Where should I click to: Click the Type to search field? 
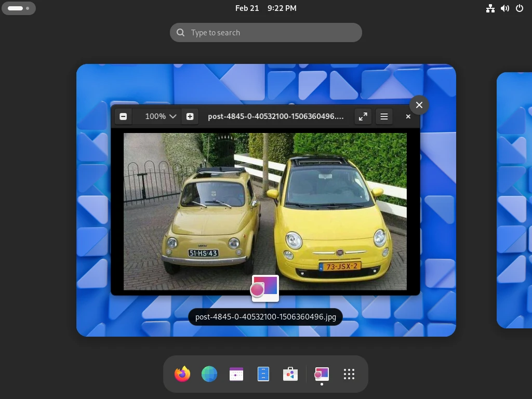coord(266,32)
